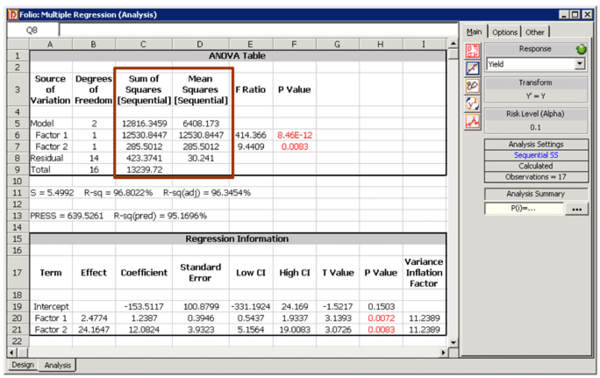Switch to the Options tab
This screenshot has width=600, height=378.
[504, 32]
